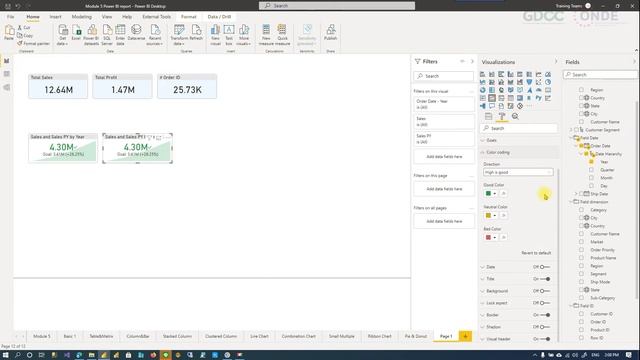Image resolution: width=640 pixels, height=360 pixels.
Task: Switch to Data / Drill tab
Action: 219,17
